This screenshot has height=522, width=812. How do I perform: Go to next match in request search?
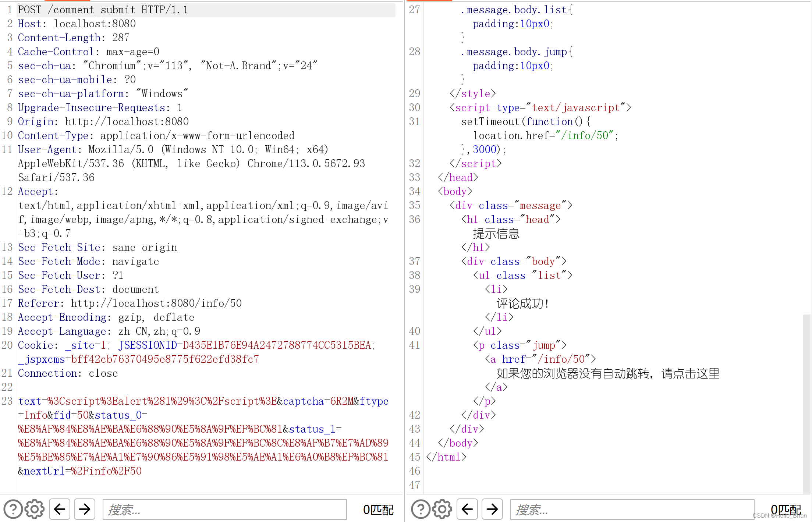click(85, 509)
